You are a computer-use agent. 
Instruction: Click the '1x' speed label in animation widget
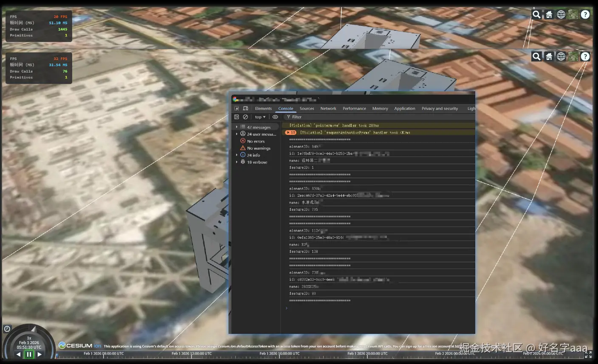(x=29, y=338)
